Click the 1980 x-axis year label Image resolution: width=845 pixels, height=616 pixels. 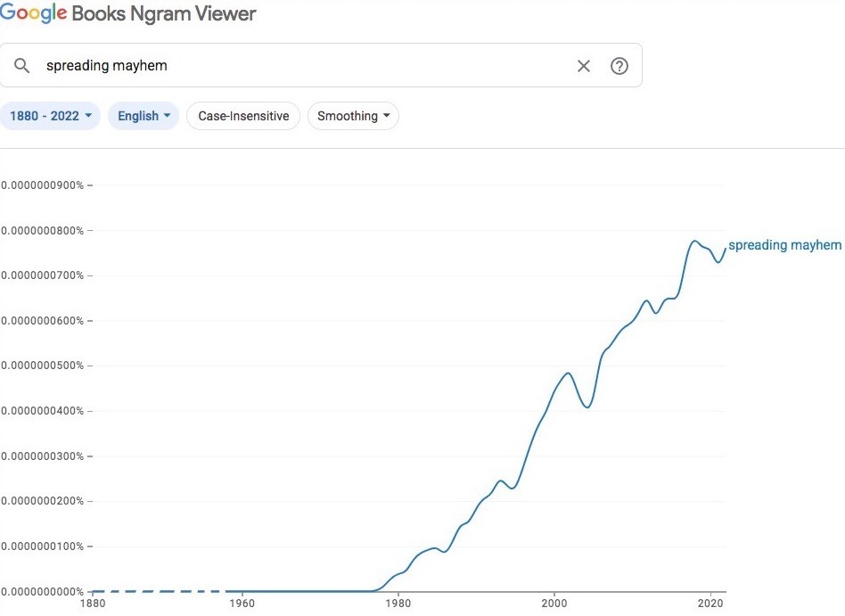tap(398, 604)
